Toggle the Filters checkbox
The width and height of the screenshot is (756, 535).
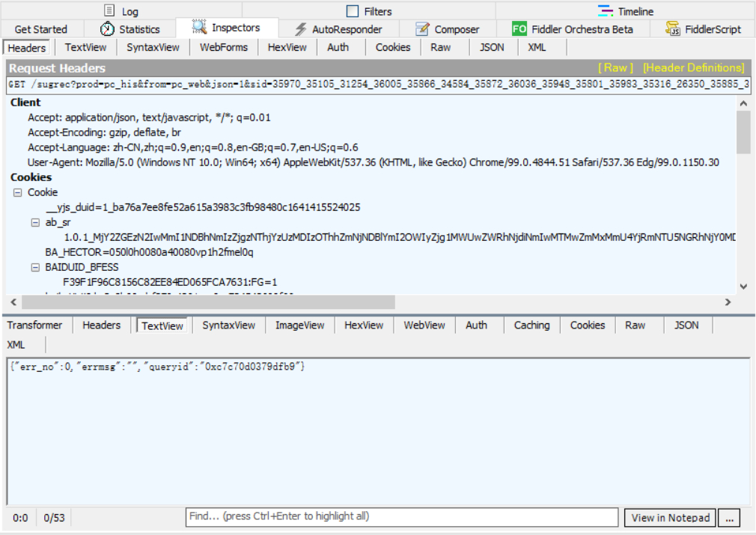[353, 11]
